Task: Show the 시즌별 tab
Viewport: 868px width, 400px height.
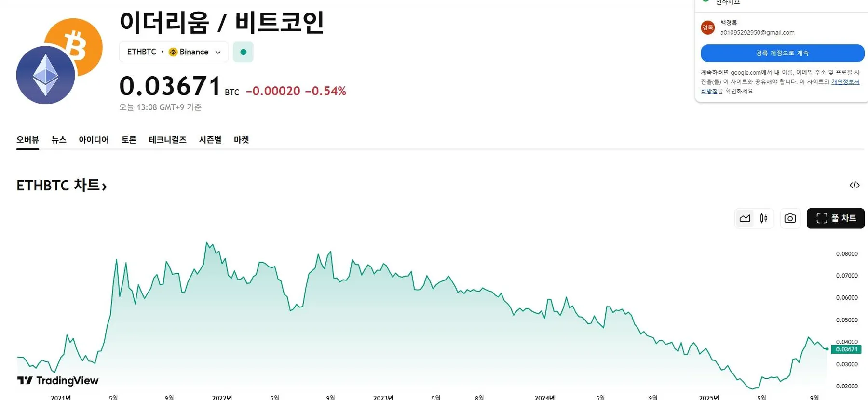Action: 210,140
